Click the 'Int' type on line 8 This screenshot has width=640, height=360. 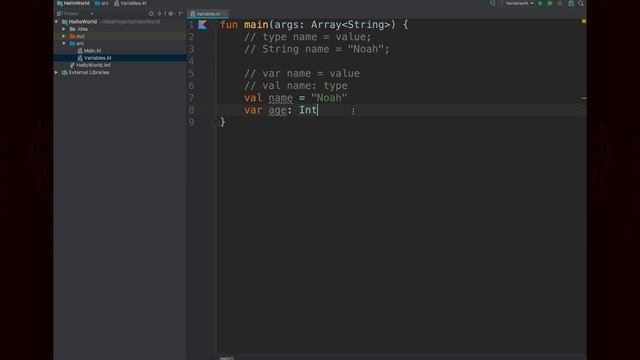coord(308,110)
